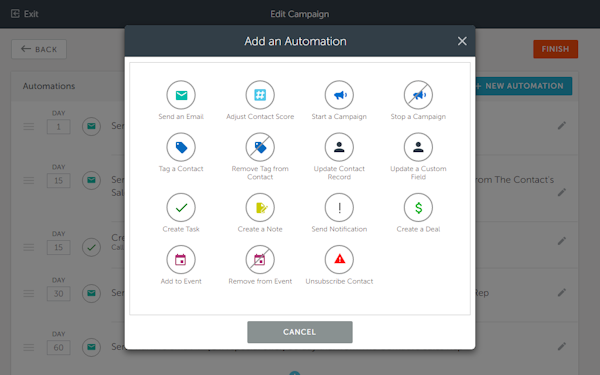Edit the first Day 15 email automation pencil
600x375 pixels.
click(x=561, y=192)
